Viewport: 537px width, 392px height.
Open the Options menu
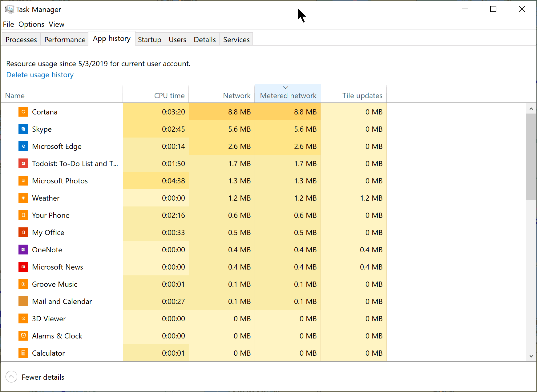[x=31, y=24]
